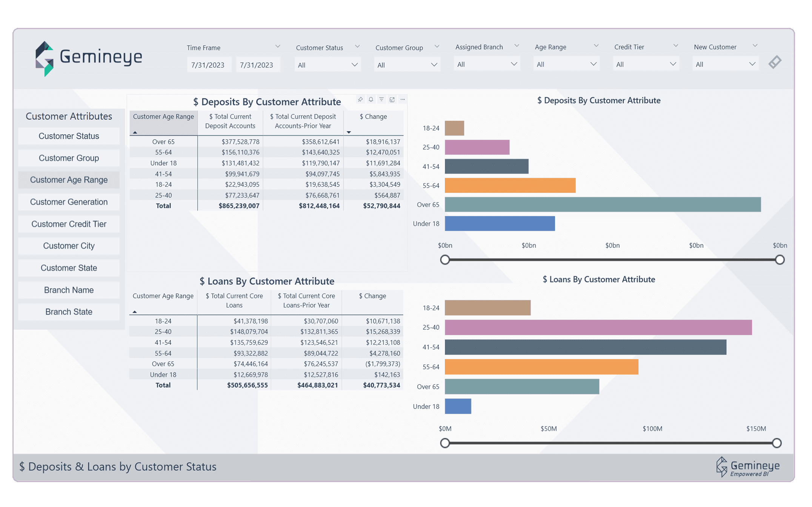
Task: Click the Gemineye Empowered BI footer logo
Action: [747, 467]
